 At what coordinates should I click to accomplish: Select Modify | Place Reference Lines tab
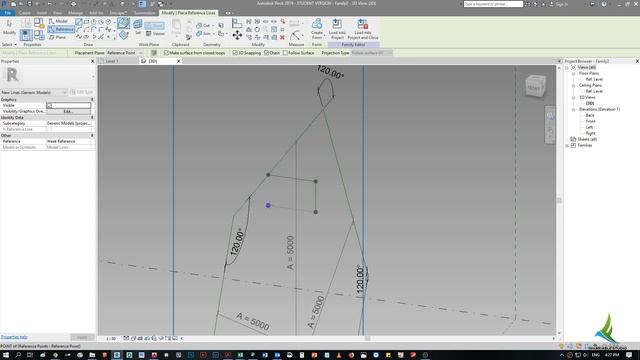click(x=188, y=13)
